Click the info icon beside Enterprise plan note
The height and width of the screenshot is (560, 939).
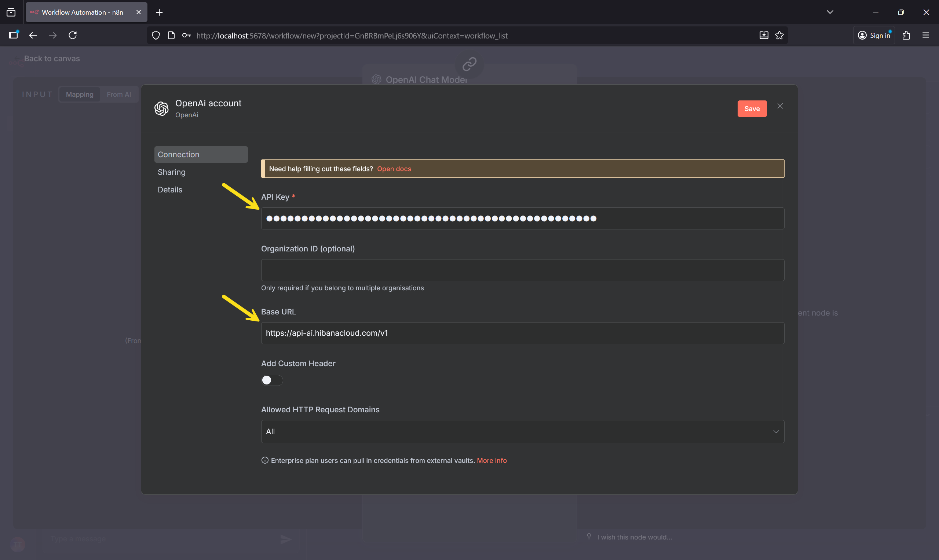point(265,460)
